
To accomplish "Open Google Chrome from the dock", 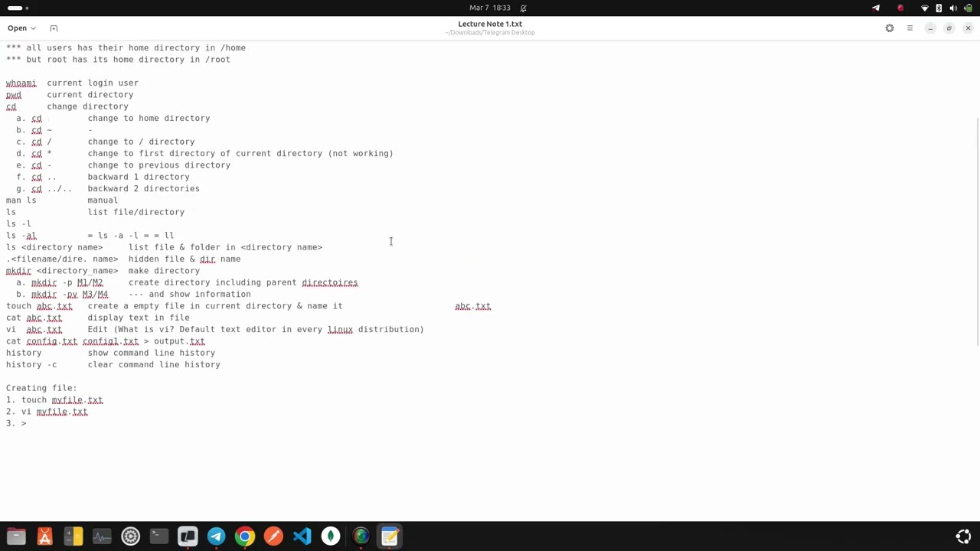I will coord(245,536).
